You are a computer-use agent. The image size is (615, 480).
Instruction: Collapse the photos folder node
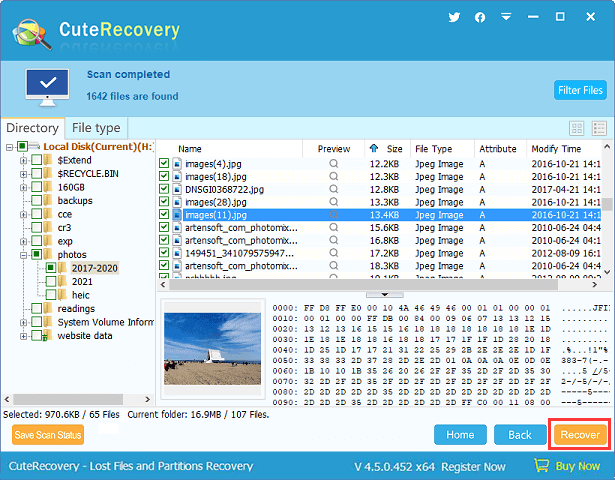point(24,255)
